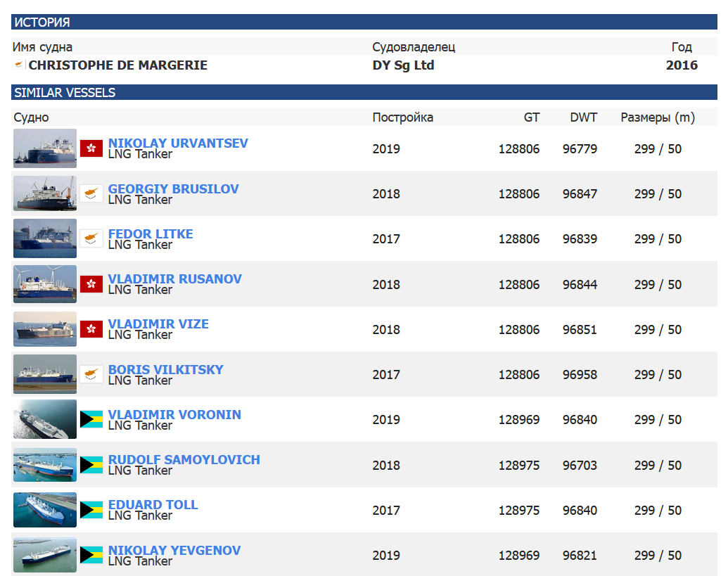Click Cyprus flag beside FEDOR LITKE
This screenshot has width=728, height=576.
(x=91, y=238)
